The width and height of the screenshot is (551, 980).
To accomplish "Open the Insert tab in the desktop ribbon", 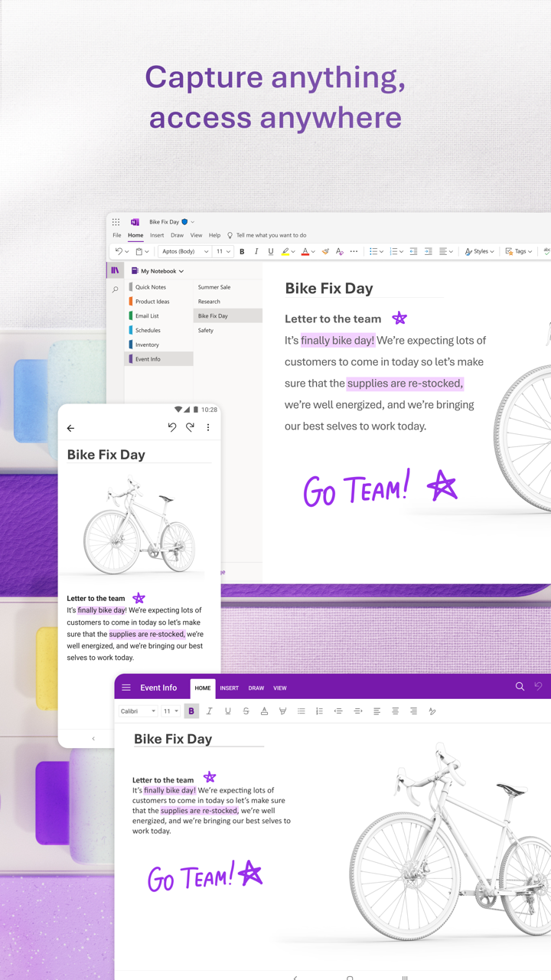I will click(x=157, y=235).
